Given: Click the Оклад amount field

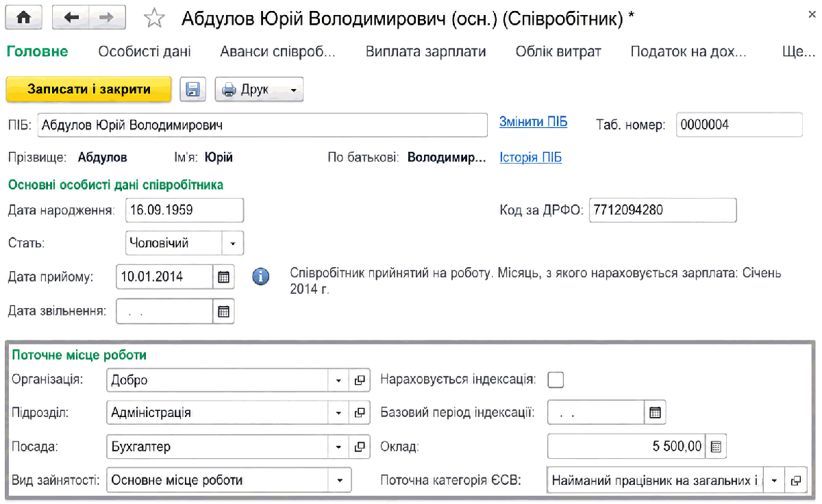Looking at the screenshot, I should 627,446.
